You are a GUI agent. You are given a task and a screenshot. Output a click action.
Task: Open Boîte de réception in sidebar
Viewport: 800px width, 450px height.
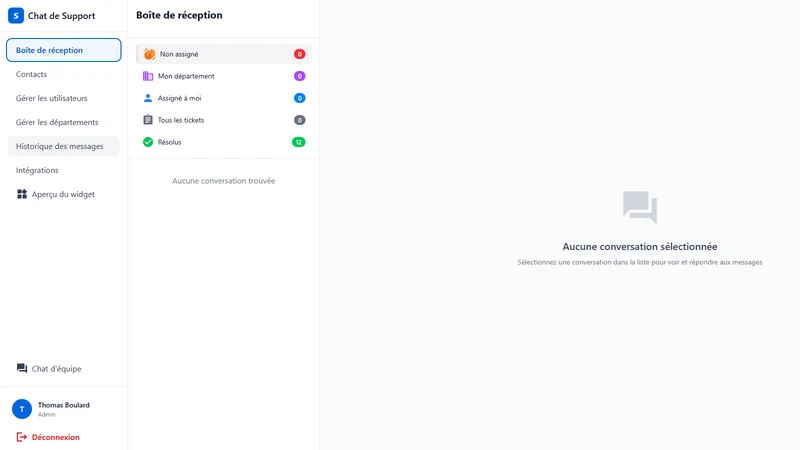click(64, 50)
